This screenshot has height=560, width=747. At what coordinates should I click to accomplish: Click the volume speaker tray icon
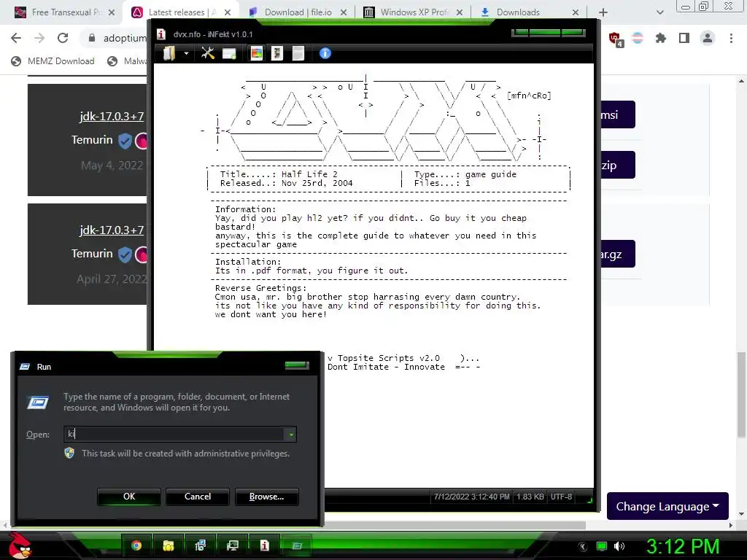click(619, 546)
